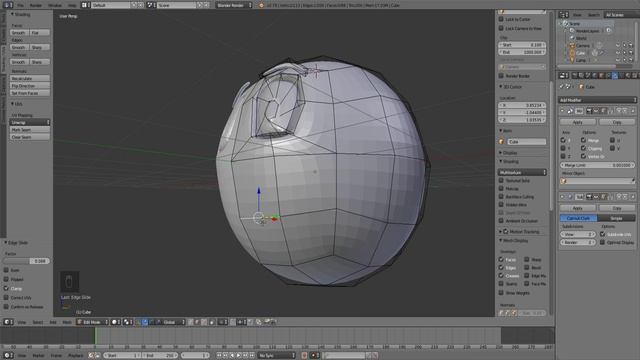Open the Window menu
640x360 pixels.
pos(55,5)
